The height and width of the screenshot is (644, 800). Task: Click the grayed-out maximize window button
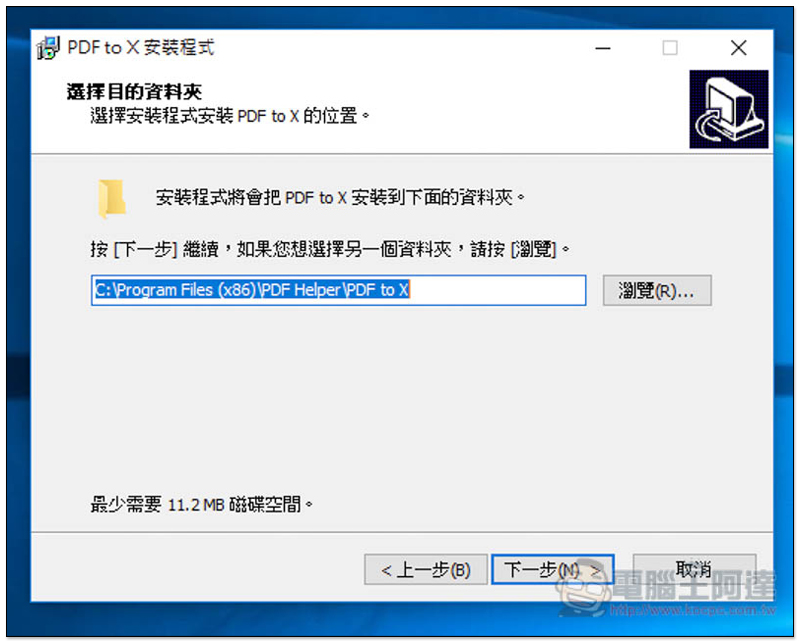pos(670,48)
